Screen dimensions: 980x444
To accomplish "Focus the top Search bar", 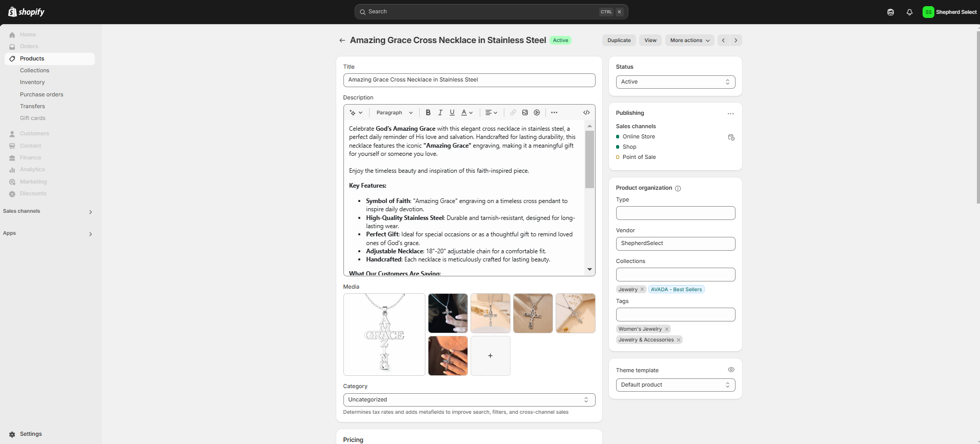I will [491, 12].
